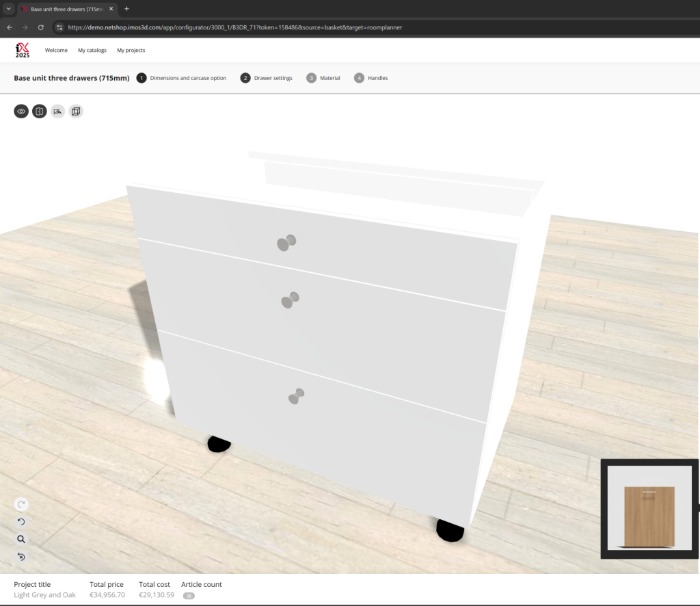Toggle the eye visibility view button
Viewport: 700px width, 606px height.
(x=21, y=111)
